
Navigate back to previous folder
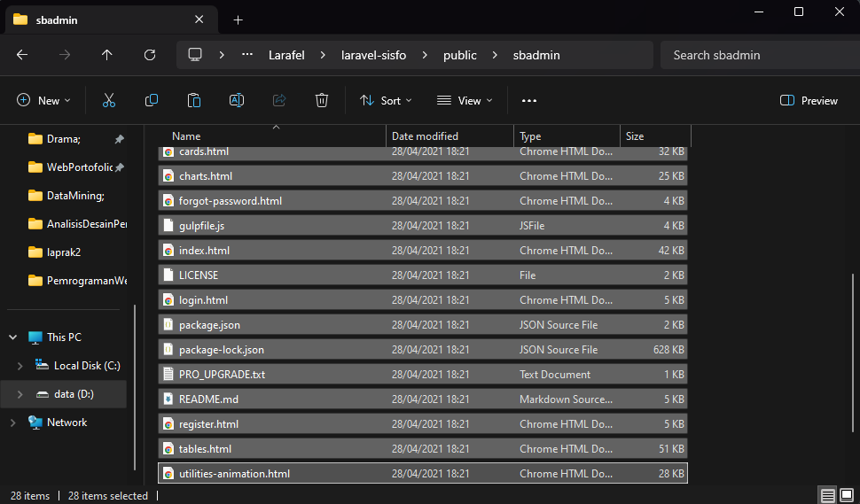pos(22,55)
